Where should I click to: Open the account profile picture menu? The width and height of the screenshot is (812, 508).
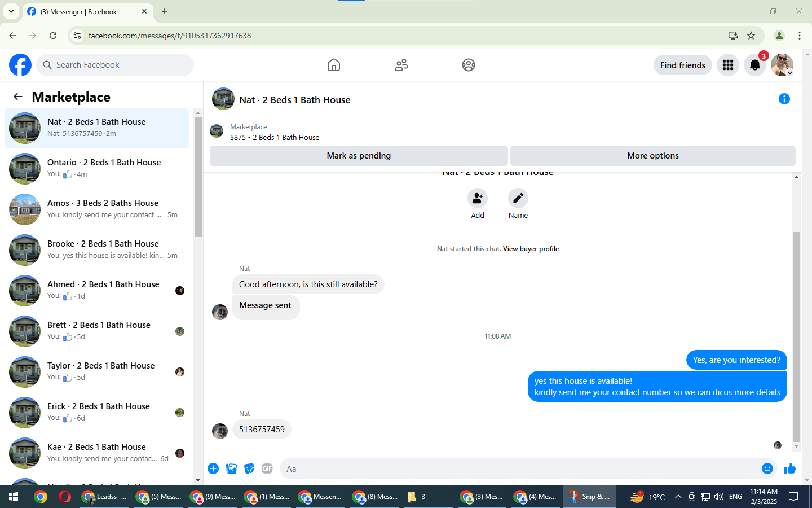pyautogui.click(x=782, y=65)
